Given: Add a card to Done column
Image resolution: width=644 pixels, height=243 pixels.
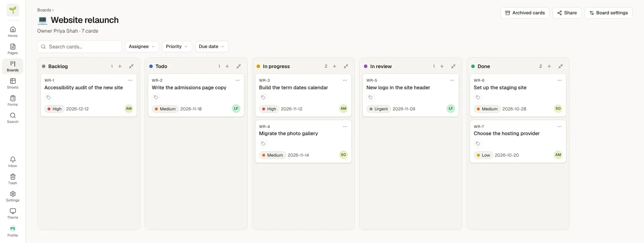Looking at the screenshot, I should click(x=549, y=66).
